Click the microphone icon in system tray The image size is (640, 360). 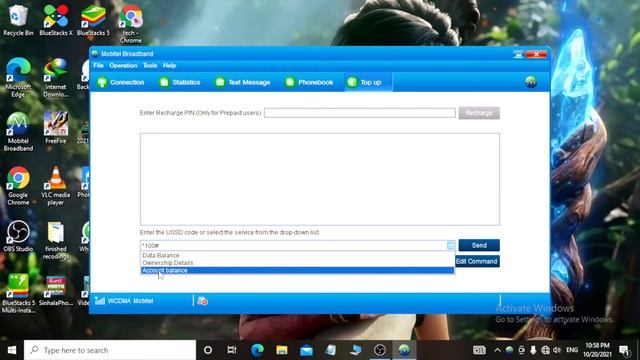[533, 350]
